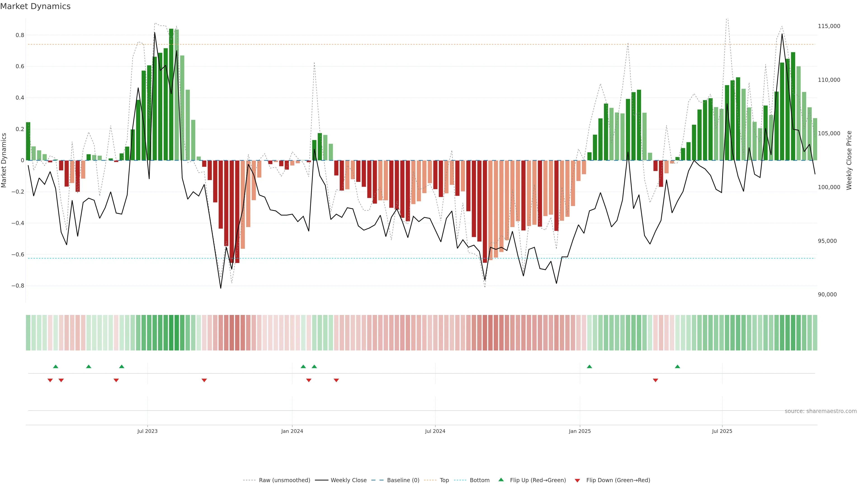868x488 pixels.
Task: Click the green triangle icon in the legend
Action: coord(501,480)
